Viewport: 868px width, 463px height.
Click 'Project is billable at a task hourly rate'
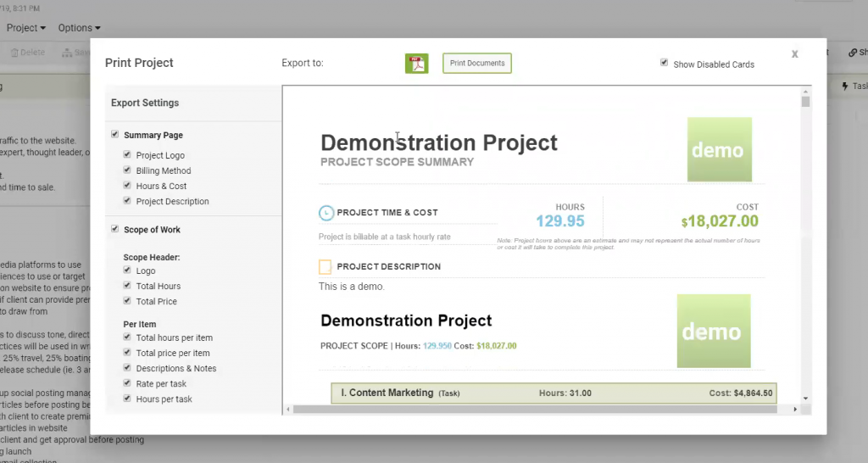(385, 237)
